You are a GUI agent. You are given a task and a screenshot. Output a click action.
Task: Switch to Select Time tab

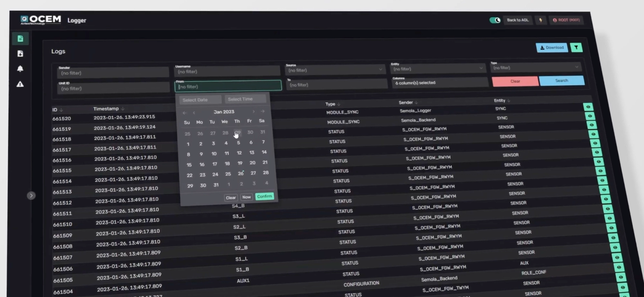click(245, 99)
